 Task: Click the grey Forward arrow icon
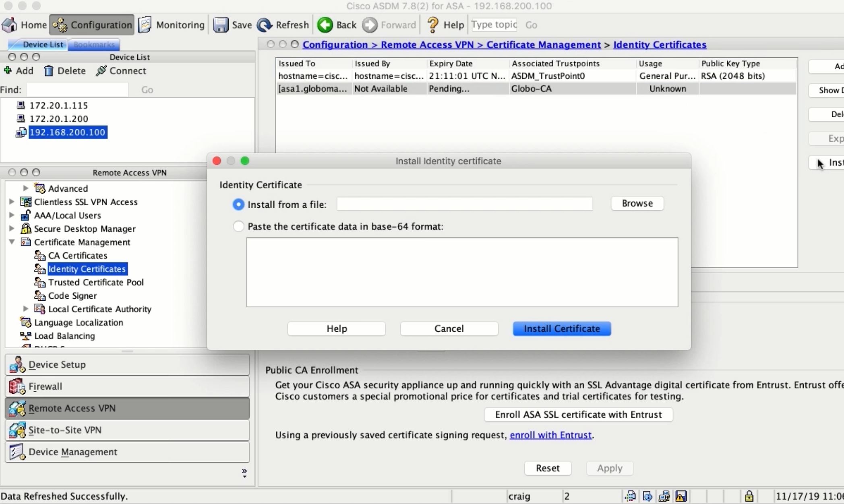point(370,25)
